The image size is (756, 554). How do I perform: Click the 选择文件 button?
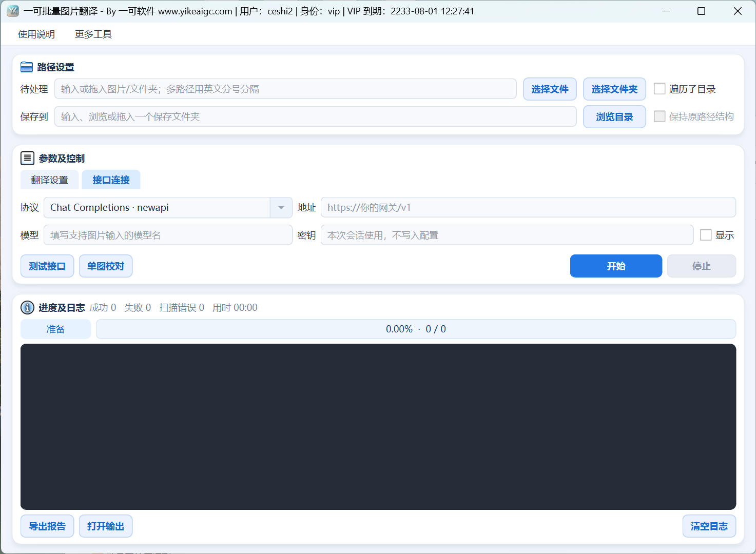tap(550, 89)
